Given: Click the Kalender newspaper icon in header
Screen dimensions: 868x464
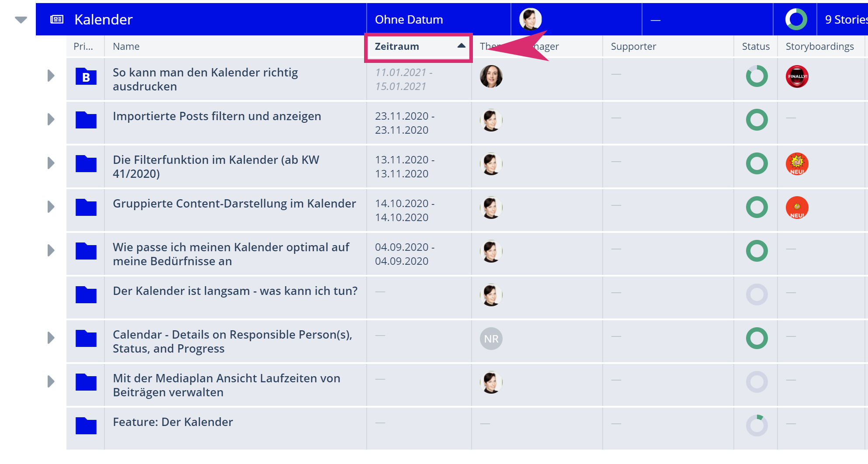Looking at the screenshot, I should click(57, 19).
